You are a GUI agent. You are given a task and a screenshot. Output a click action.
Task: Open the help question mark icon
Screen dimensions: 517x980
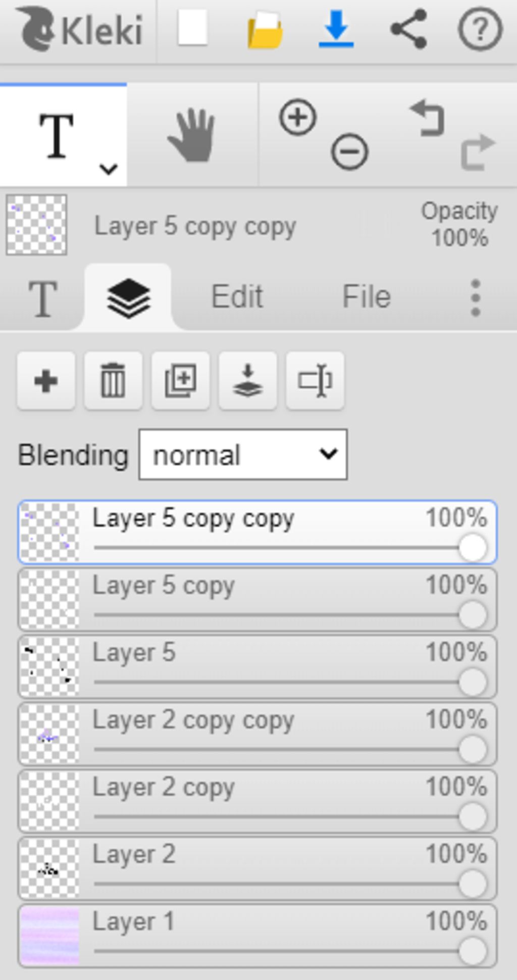tap(480, 30)
